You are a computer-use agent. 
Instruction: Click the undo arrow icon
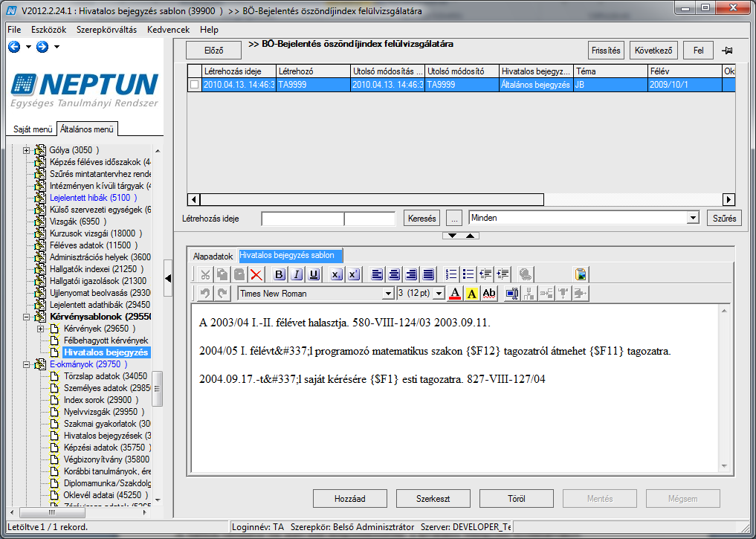pyautogui.click(x=205, y=293)
